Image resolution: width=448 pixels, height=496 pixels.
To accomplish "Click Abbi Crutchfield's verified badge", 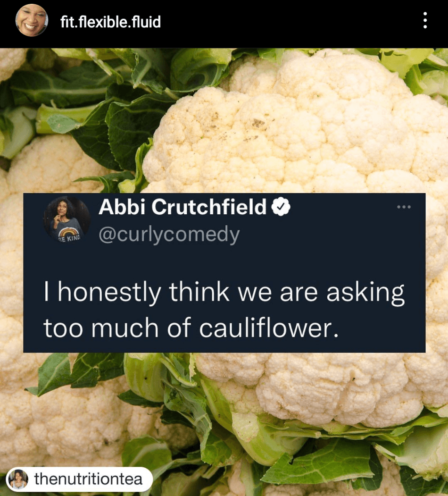I will tap(281, 207).
